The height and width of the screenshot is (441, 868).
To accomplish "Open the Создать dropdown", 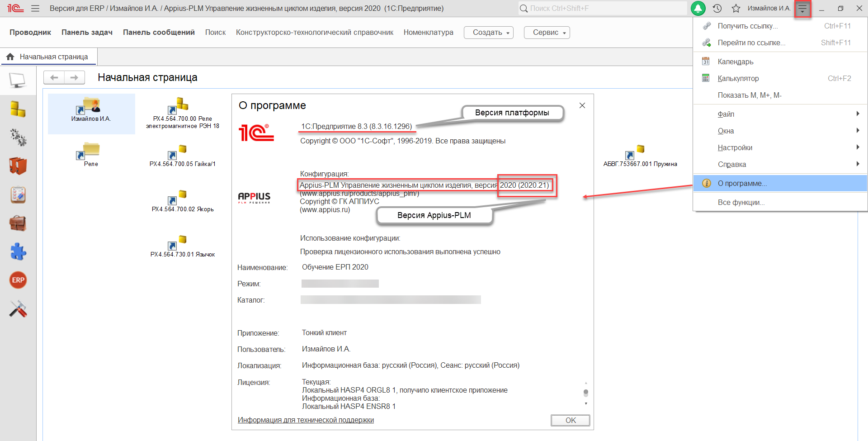I will coord(488,32).
